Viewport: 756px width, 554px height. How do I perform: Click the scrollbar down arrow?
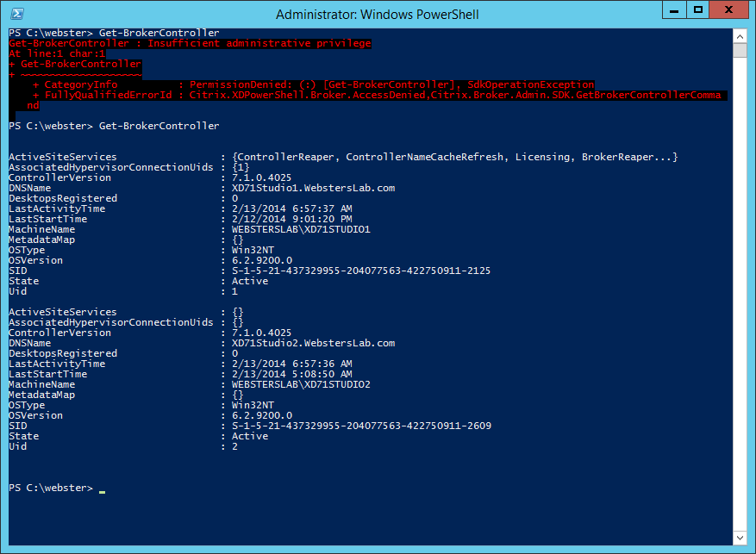[740, 538]
